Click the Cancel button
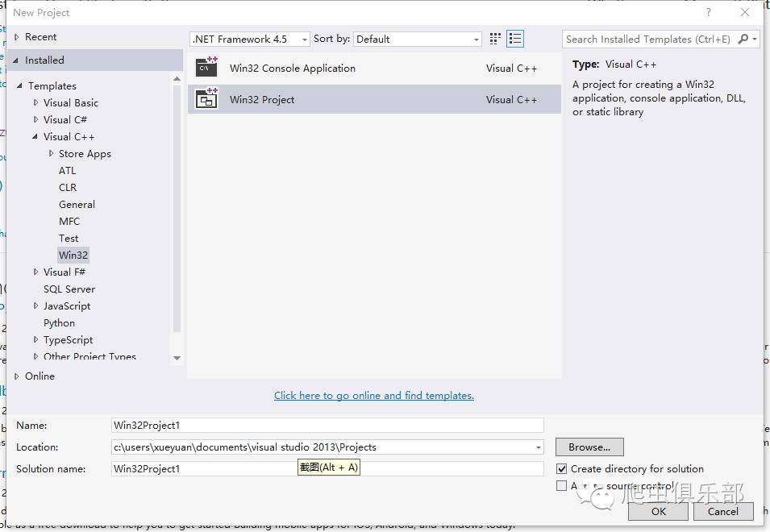 [723, 511]
